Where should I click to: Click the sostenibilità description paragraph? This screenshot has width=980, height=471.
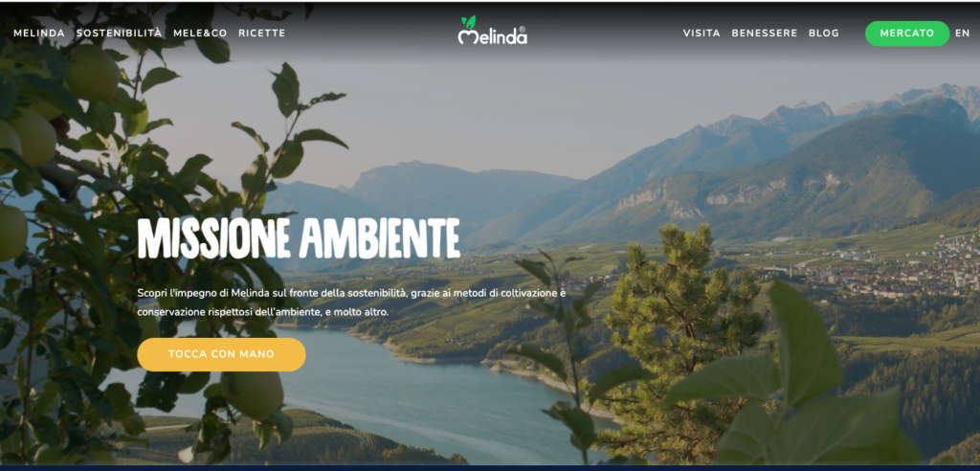tap(352, 303)
